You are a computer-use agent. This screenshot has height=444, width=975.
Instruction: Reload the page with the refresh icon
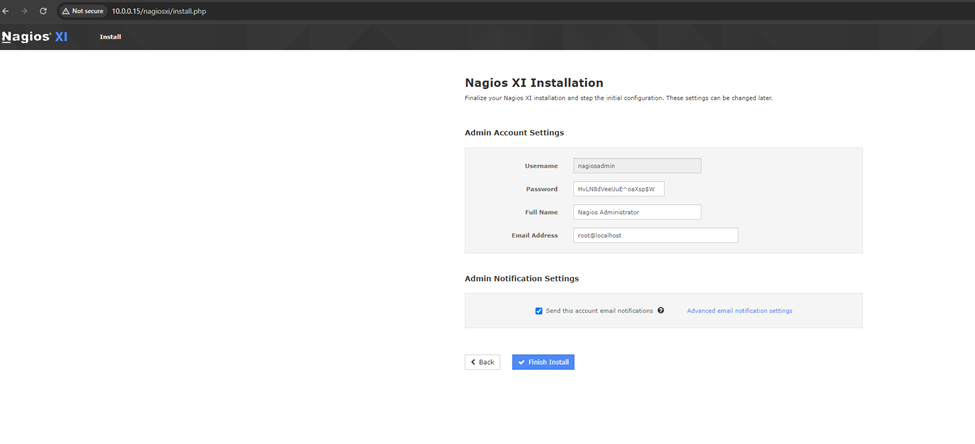pyautogui.click(x=43, y=11)
